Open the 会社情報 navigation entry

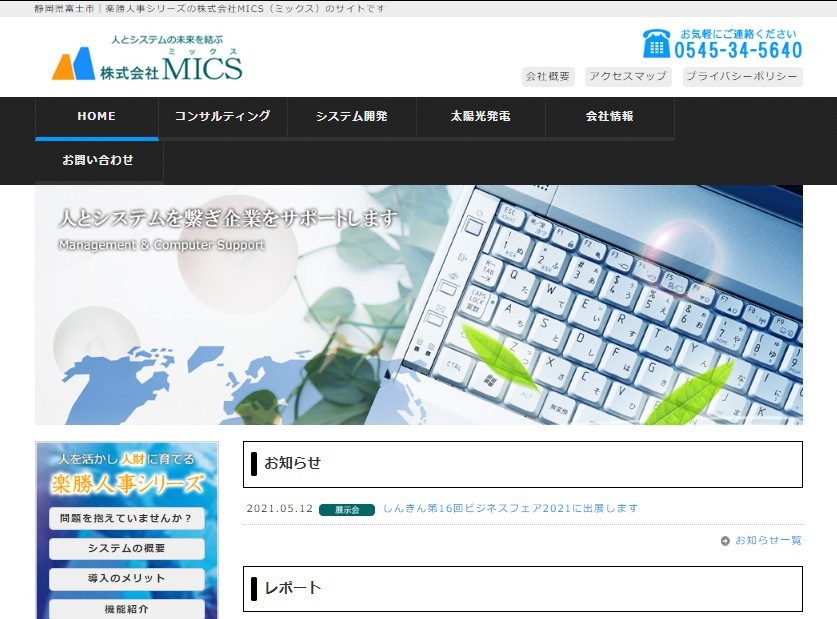click(x=609, y=116)
